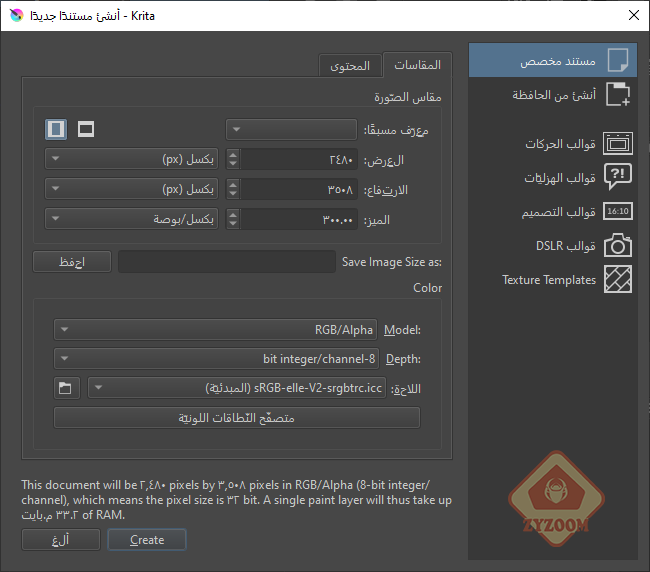Open متصفّح النّطاقات اللونيّة color space browser
The height and width of the screenshot is (572, 650).
click(x=237, y=417)
